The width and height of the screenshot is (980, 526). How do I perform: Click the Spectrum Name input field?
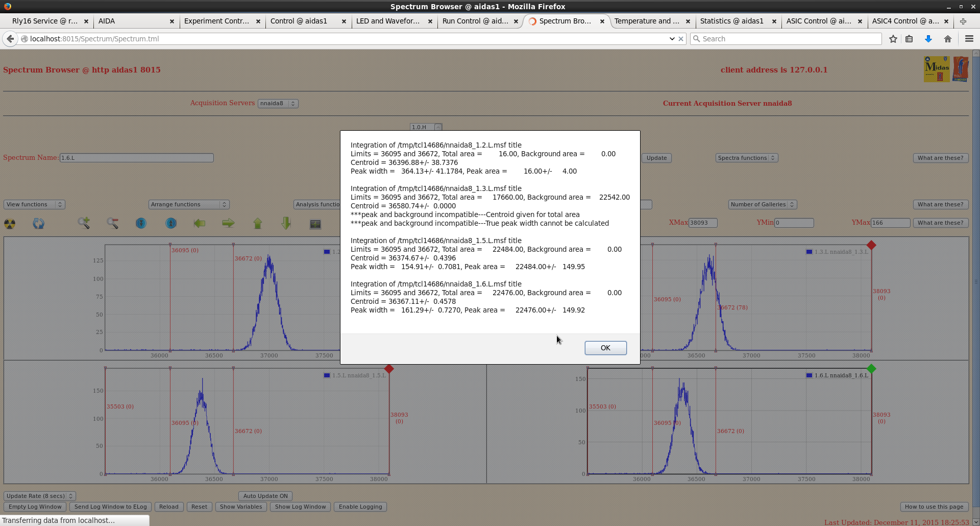point(136,158)
